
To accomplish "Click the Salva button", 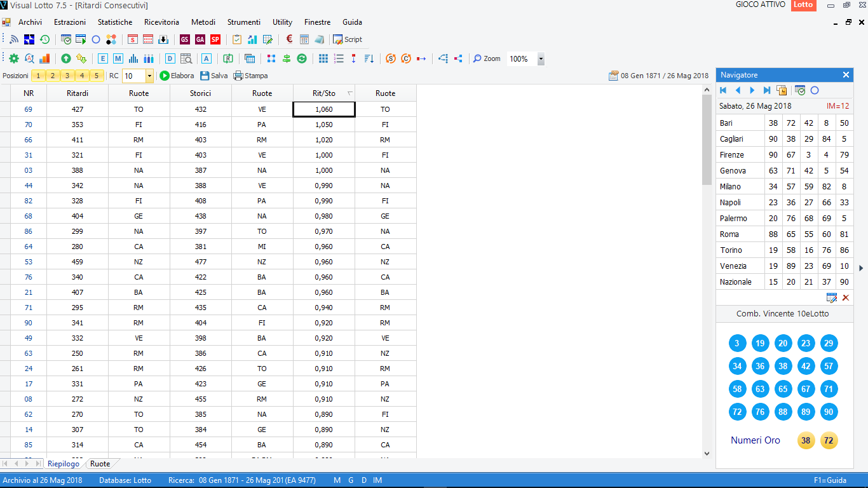I will (x=214, y=76).
